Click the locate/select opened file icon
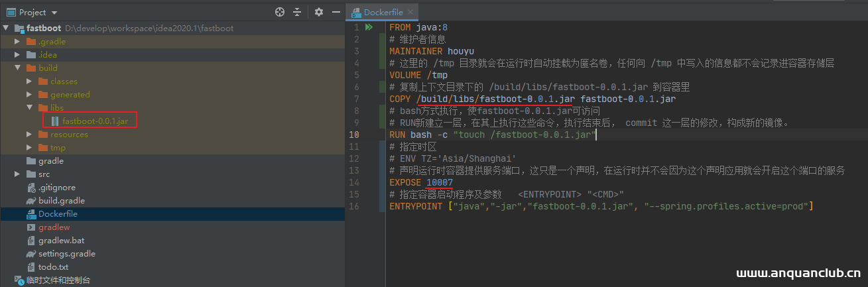The image size is (868, 287). (280, 12)
